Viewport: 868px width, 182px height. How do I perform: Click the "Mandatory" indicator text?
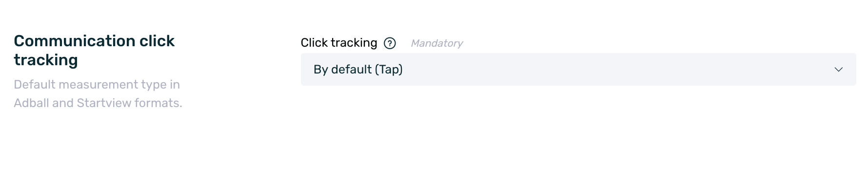click(x=437, y=43)
